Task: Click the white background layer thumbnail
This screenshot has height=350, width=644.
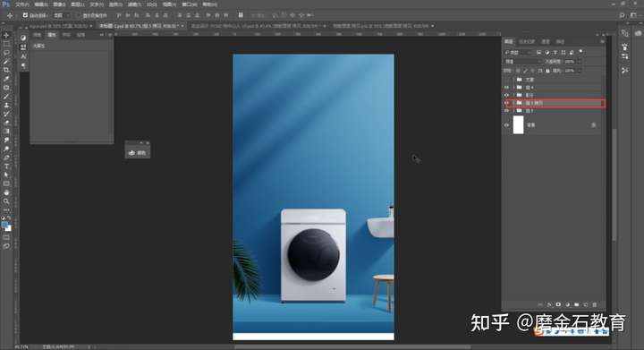Action: point(518,125)
